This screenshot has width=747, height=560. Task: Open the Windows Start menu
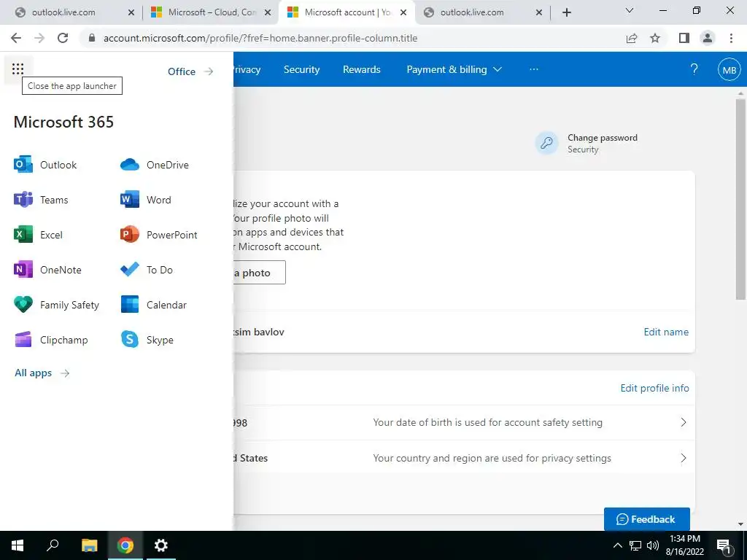[x=18, y=545]
